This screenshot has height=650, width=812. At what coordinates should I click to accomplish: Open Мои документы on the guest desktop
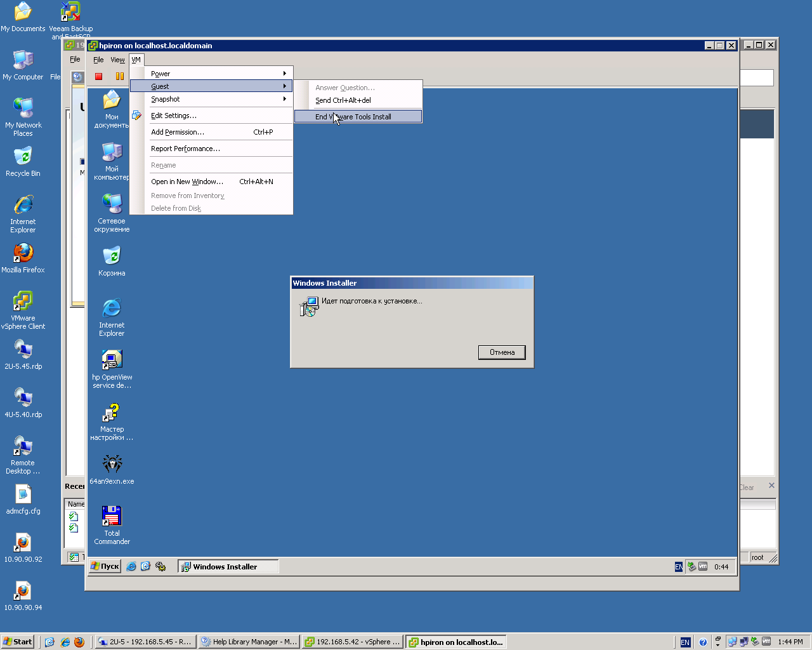pyautogui.click(x=112, y=109)
